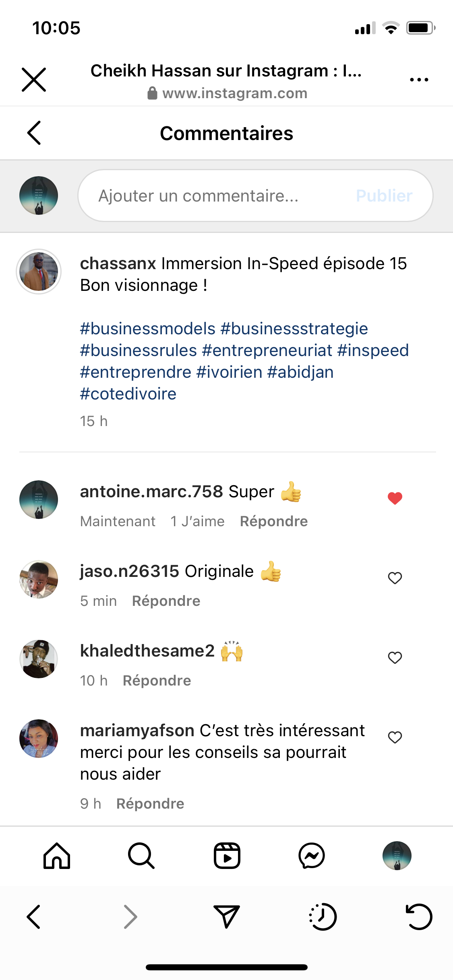Viewport: 453px width, 980px height.
Task: Reload the page in browser
Action: click(419, 916)
